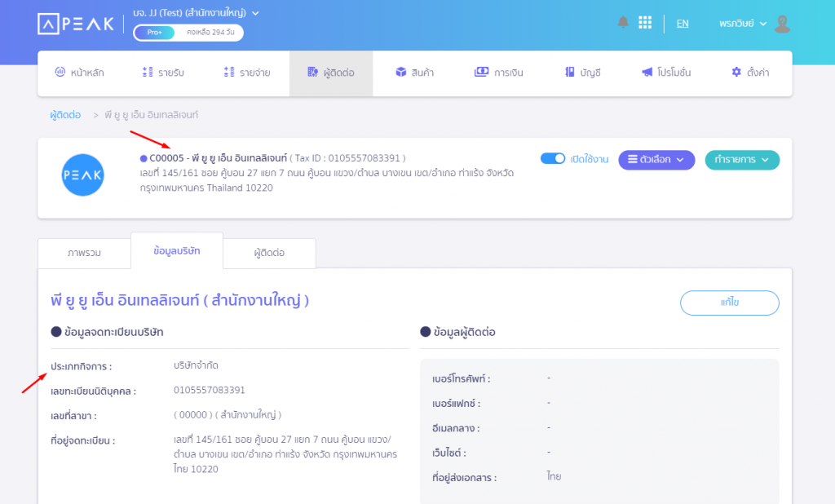Open the รายรับ income menu

click(x=163, y=73)
